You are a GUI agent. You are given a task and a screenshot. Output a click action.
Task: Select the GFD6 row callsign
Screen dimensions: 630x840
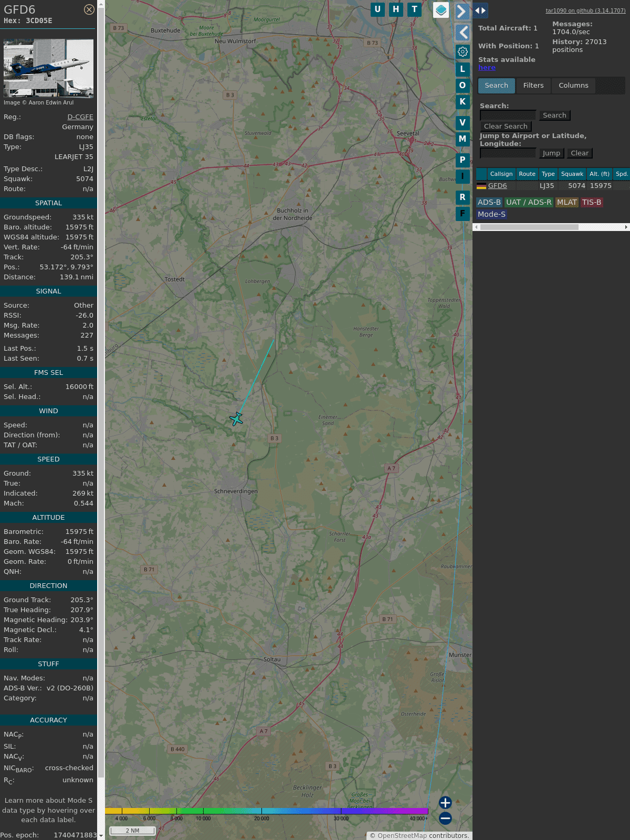pyautogui.click(x=497, y=186)
